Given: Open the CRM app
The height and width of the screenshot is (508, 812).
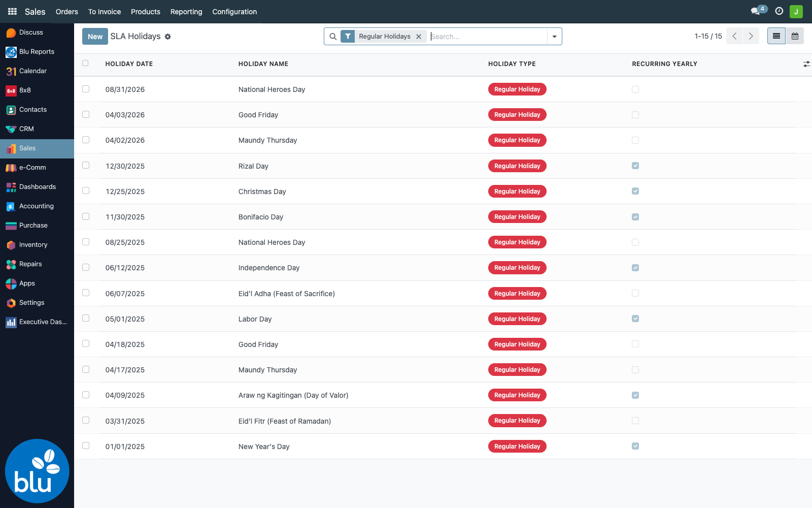Looking at the screenshot, I should (37, 129).
